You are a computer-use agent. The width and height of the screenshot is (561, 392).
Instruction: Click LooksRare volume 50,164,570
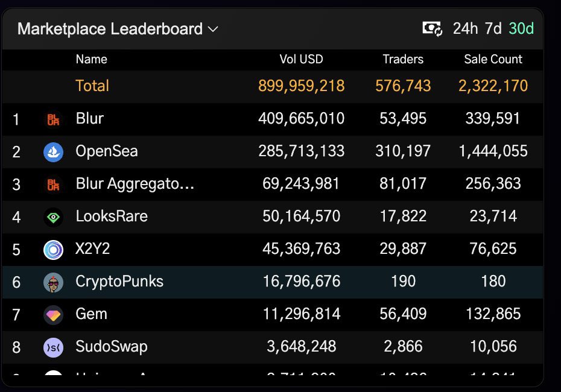301,216
